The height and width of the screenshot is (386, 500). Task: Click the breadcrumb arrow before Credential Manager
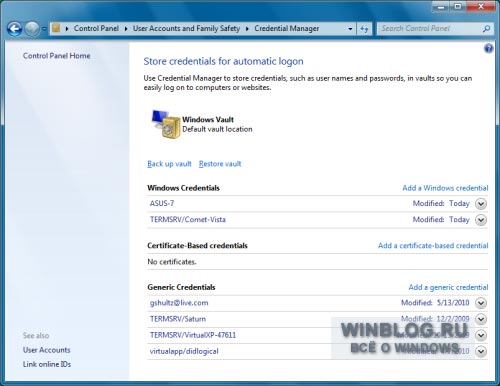pos(247,29)
